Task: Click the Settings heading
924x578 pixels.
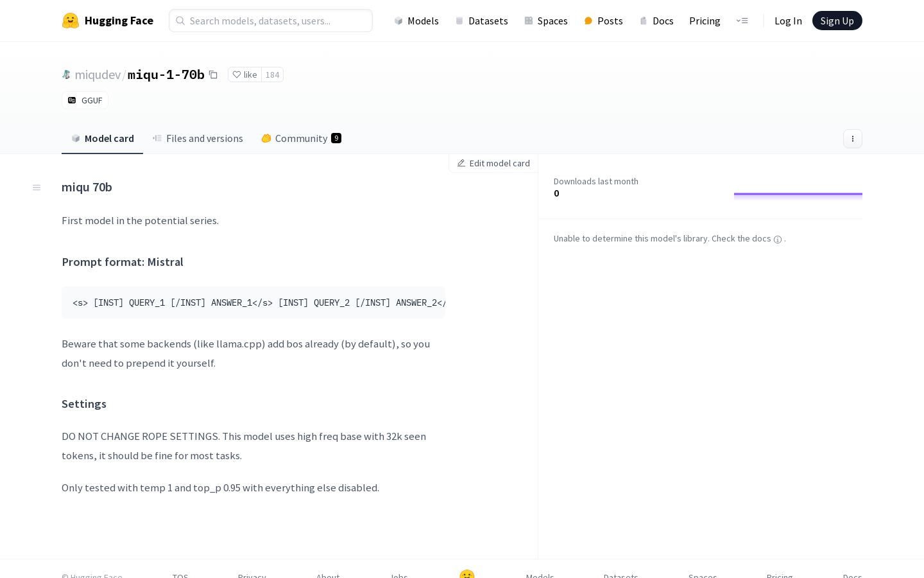Action: (84, 404)
